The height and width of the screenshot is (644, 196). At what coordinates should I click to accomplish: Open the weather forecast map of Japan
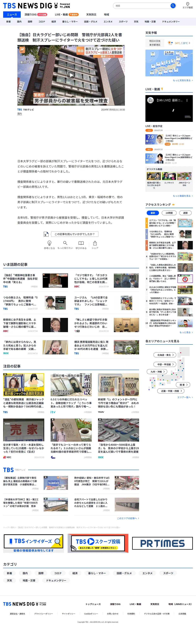point(169,63)
